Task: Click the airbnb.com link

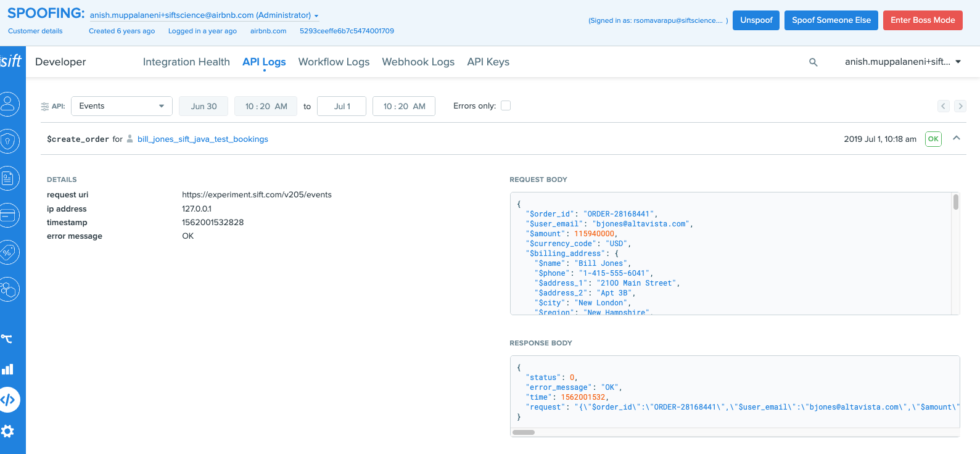Action: click(268, 31)
